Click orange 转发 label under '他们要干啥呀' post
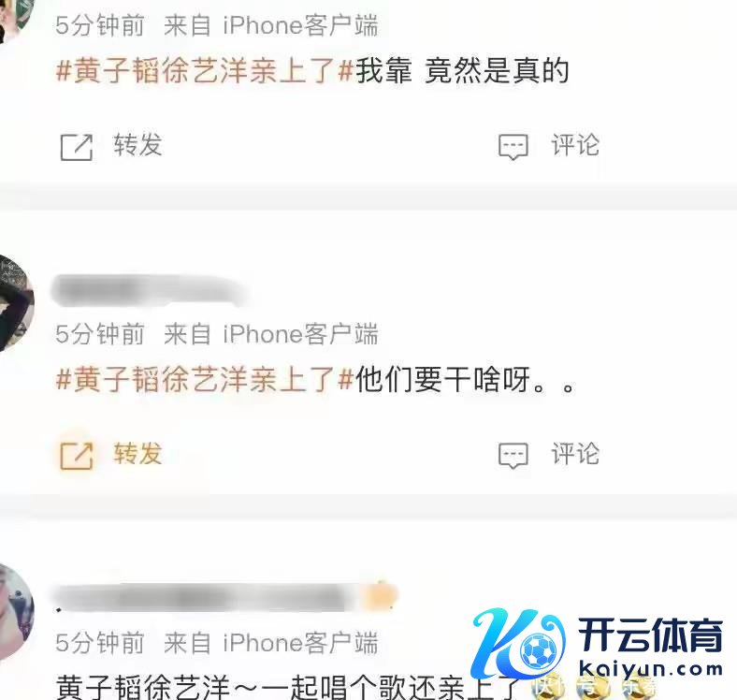The image size is (737, 700). click(x=137, y=454)
